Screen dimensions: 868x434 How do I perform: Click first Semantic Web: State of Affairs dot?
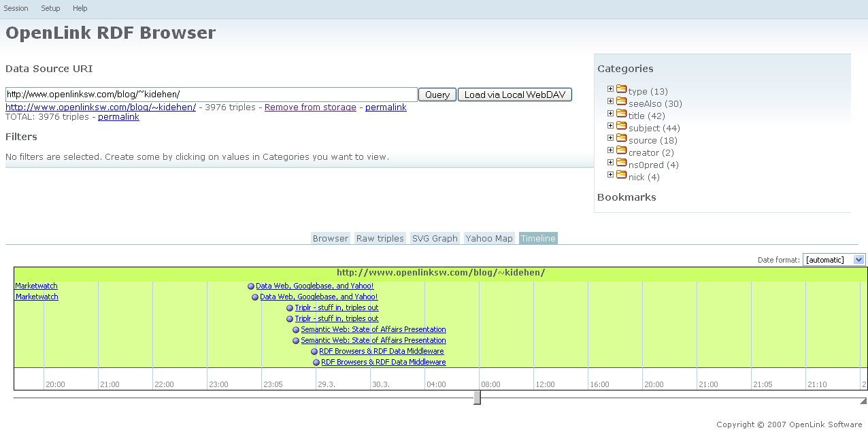(296, 330)
